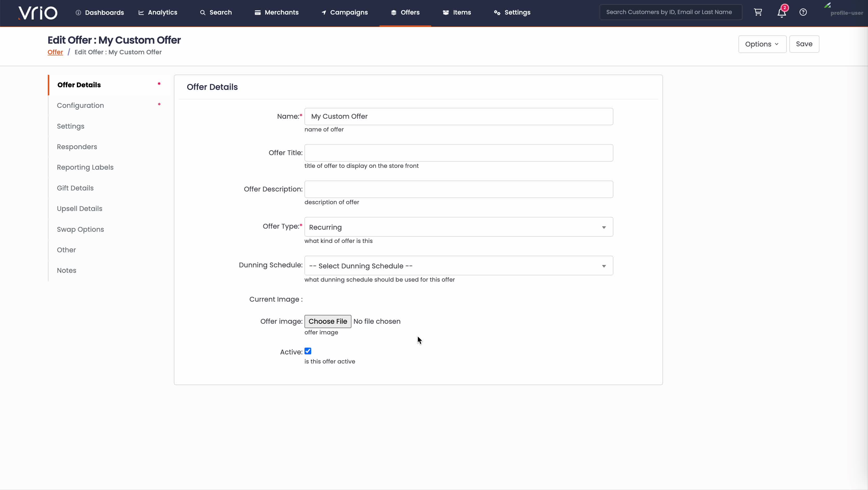This screenshot has width=868, height=490.
Task: Open the Offers menu
Action: (405, 12)
